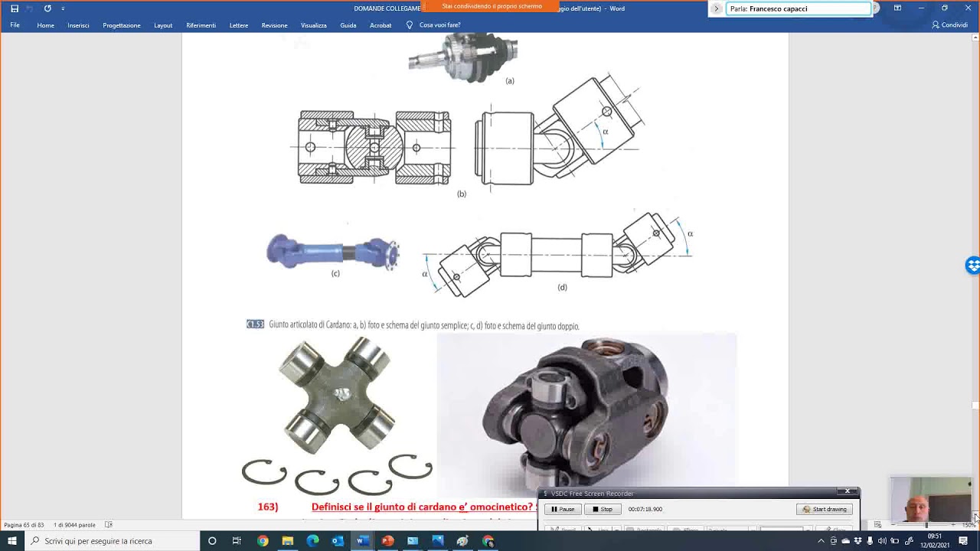Open Google Chrome from the taskbar
This screenshot has height=551, width=980.
[263, 541]
